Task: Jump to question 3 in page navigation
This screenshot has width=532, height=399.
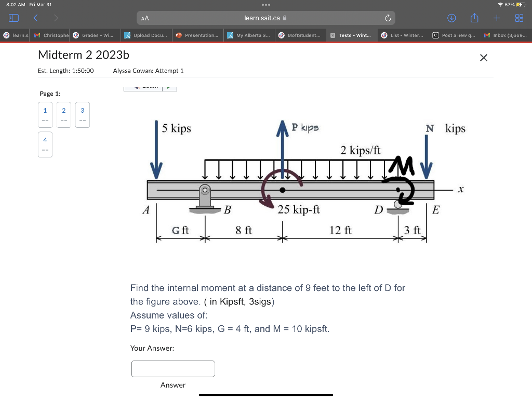Action: pyautogui.click(x=83, y=115)
